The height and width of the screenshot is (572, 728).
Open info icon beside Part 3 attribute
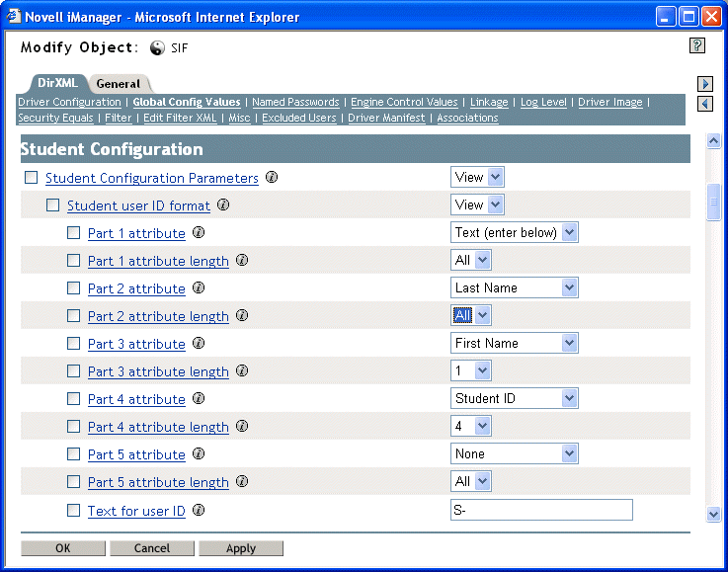(x=199, y=343)
